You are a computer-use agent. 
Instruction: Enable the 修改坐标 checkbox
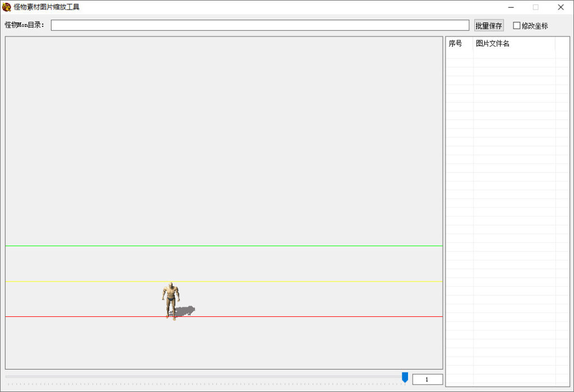click(517, 25)
